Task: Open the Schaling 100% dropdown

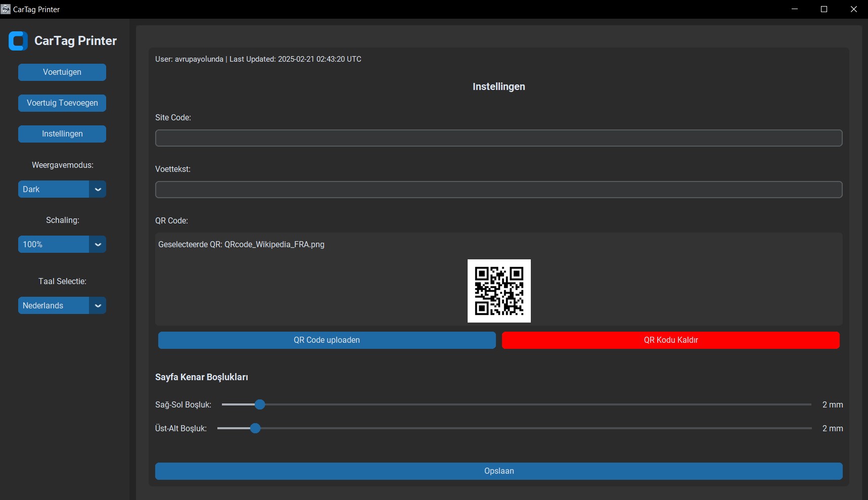Action: tap(98, 245)
